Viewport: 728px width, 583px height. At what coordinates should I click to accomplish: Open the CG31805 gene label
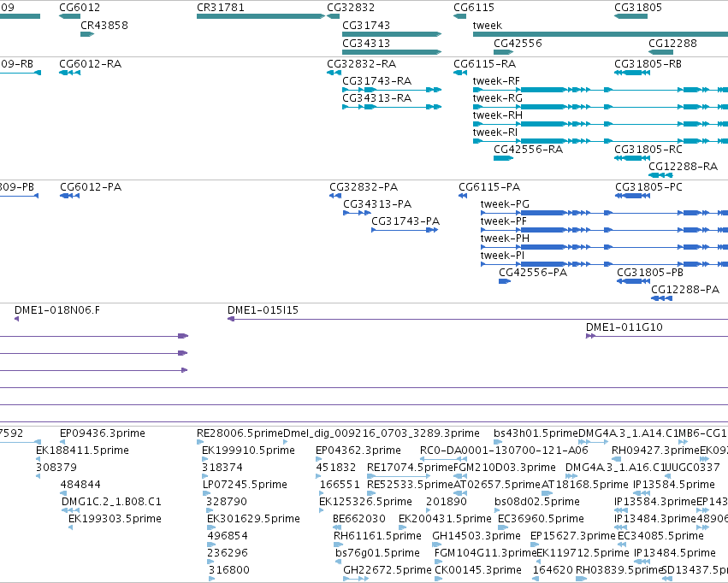[638, 8]
